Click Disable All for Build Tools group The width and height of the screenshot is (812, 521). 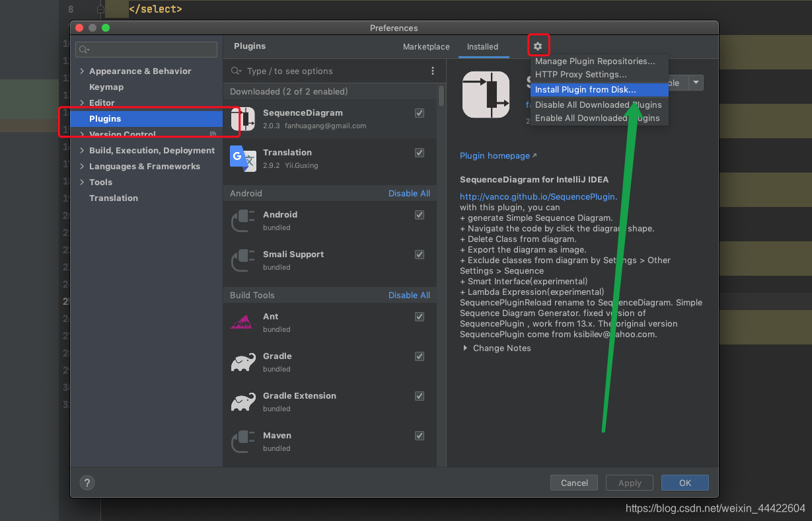coord(409,295)
